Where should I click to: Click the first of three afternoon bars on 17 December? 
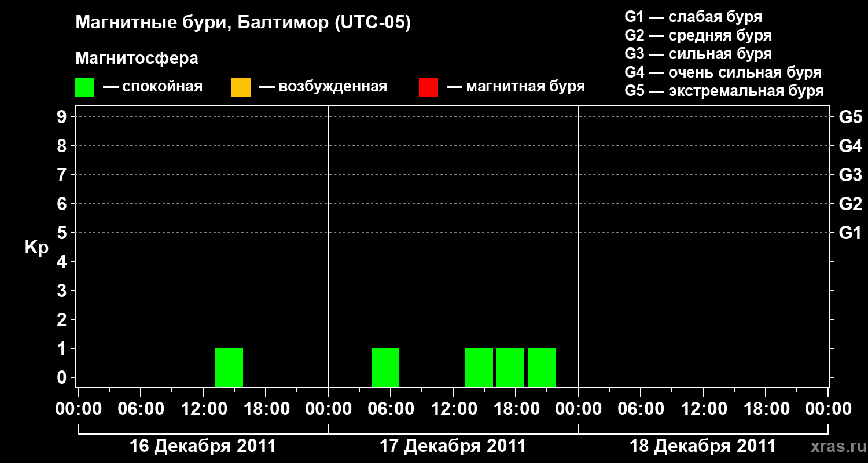point(479,367)
